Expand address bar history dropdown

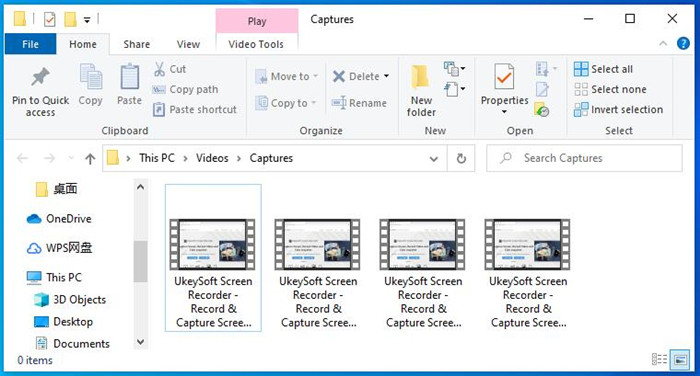(x=433, y=159)
